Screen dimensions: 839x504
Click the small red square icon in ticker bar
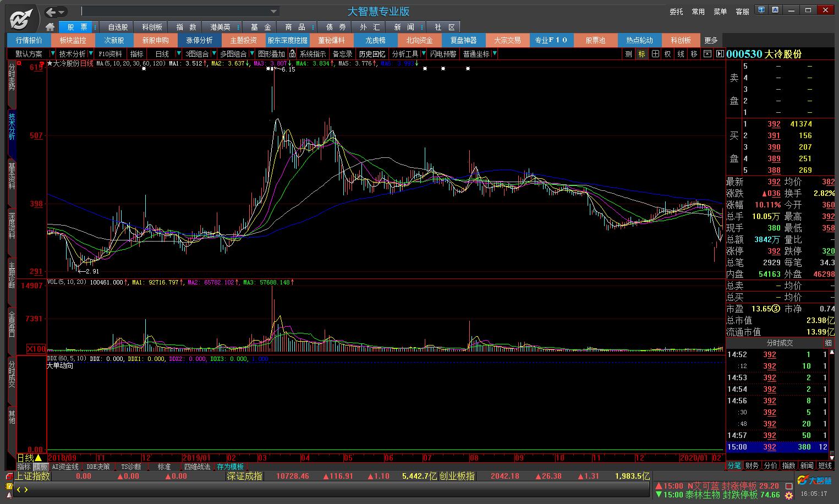tap(789, 486)
